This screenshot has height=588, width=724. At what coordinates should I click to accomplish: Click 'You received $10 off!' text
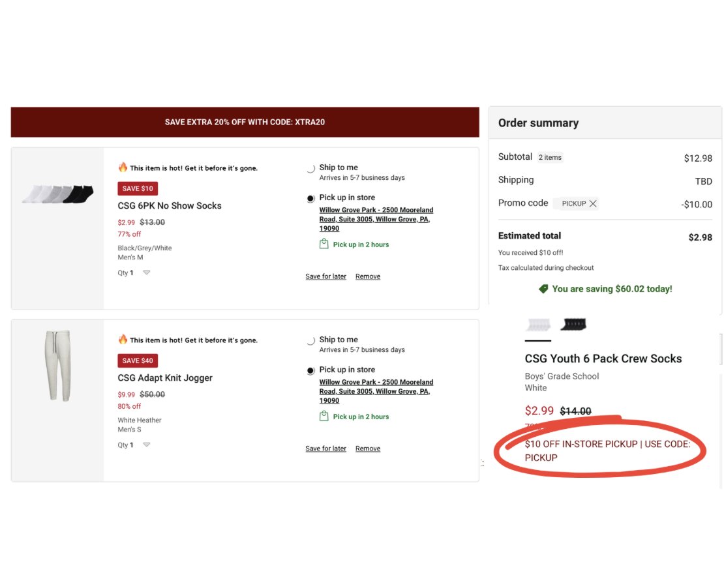coord(530,253)
